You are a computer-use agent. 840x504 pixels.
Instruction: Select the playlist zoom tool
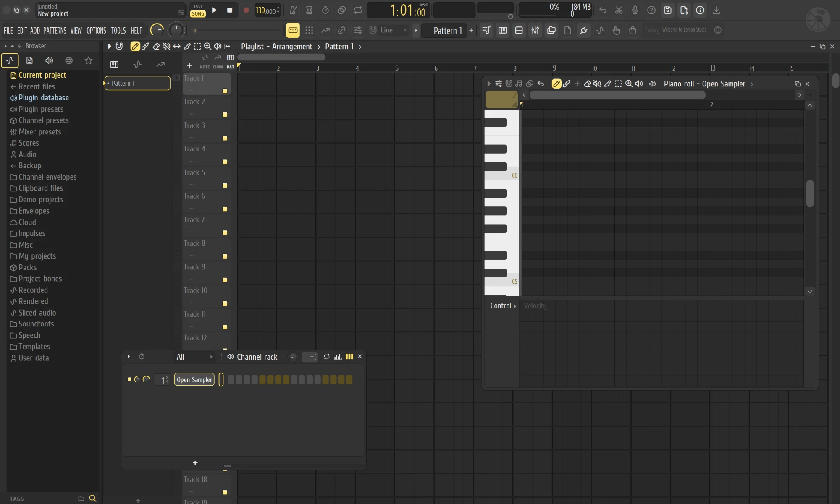coord(207,46)
